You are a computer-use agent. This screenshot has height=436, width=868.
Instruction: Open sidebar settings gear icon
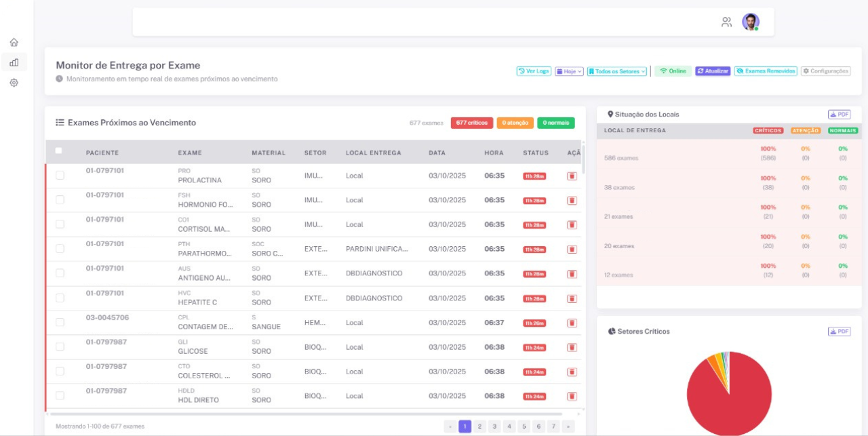[14, 83]
